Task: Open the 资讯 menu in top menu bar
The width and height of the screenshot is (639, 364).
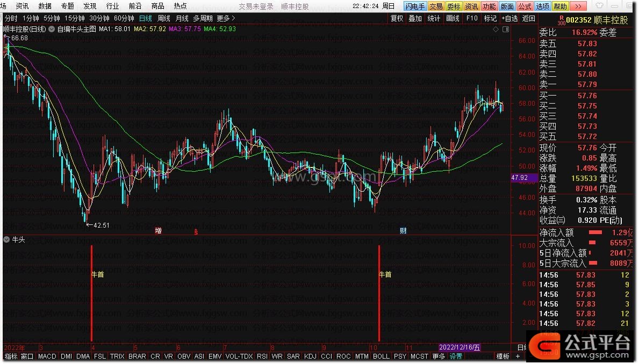Action: click(22, 6)
